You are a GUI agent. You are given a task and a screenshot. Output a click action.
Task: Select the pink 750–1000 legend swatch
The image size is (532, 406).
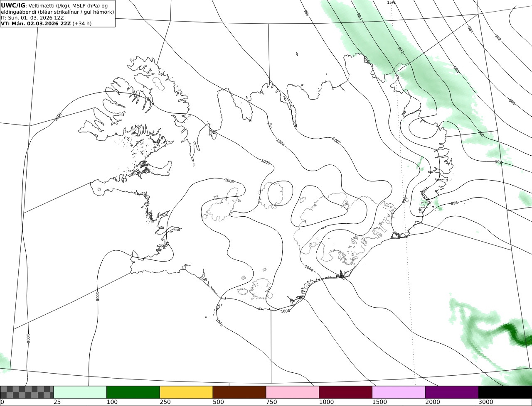click(293, 392)
